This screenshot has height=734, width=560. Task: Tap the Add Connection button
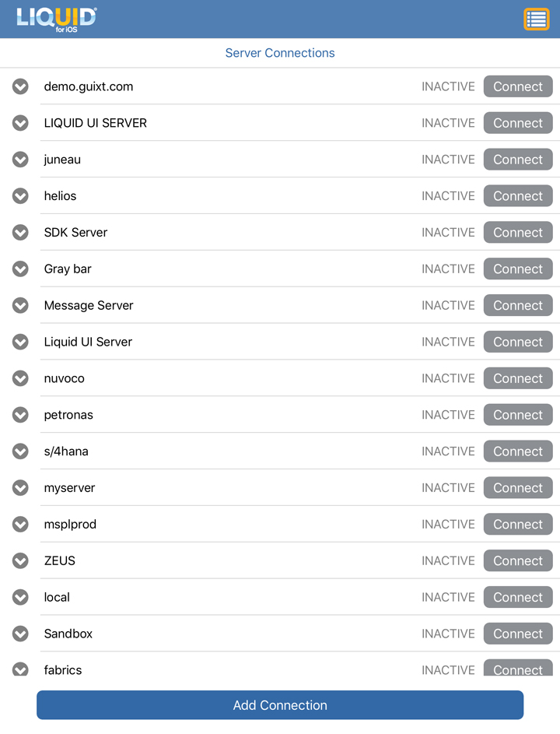pyautogui.click(x=280, y=705)
